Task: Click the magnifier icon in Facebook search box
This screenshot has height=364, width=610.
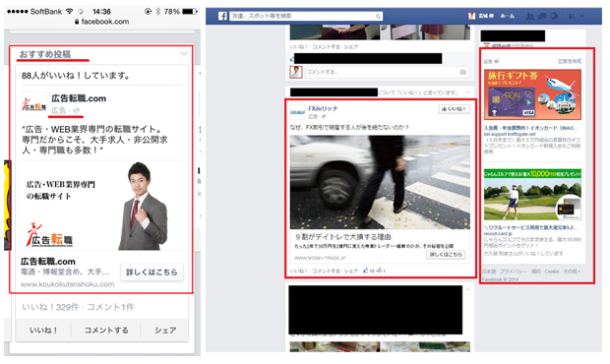Action: pyautogui.click(x=378, y=17)
